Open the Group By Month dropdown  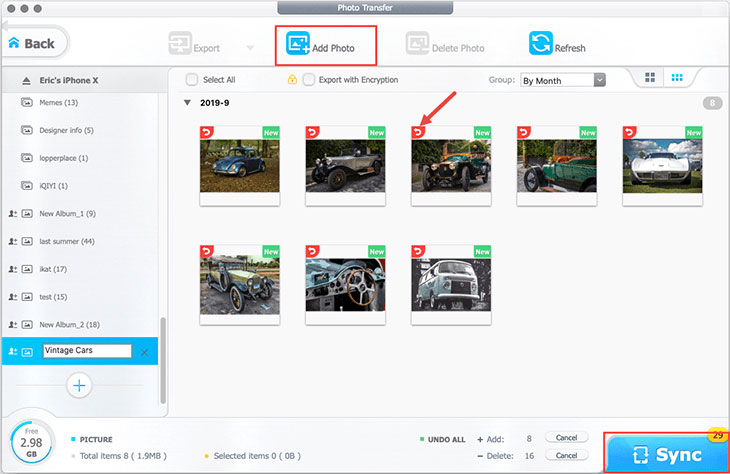pyautogui.click(x=562, y=81)
